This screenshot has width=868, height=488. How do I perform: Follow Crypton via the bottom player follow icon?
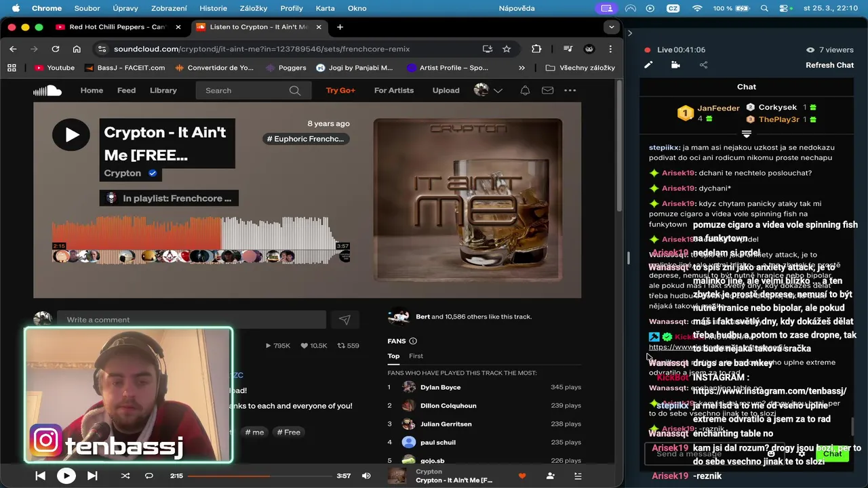point(550,476)
